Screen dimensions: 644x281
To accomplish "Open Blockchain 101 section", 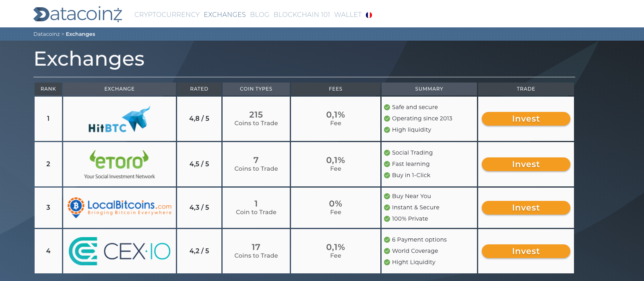I will point(301,14).
